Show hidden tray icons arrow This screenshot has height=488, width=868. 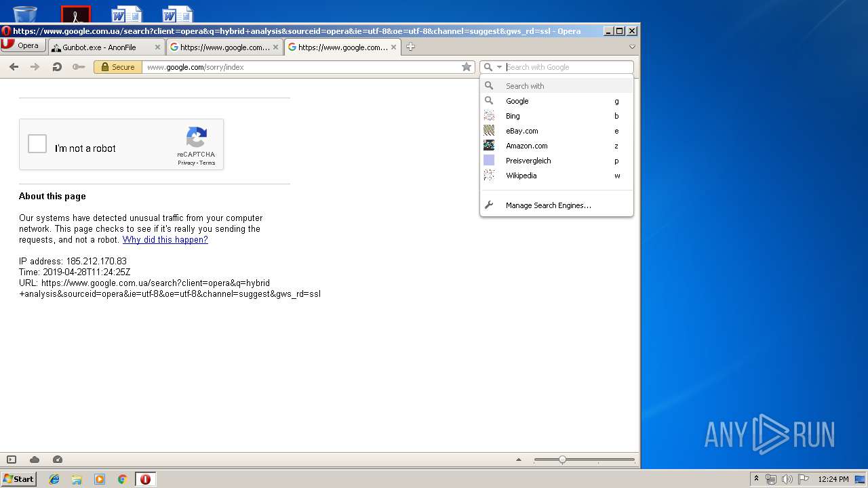756,479
